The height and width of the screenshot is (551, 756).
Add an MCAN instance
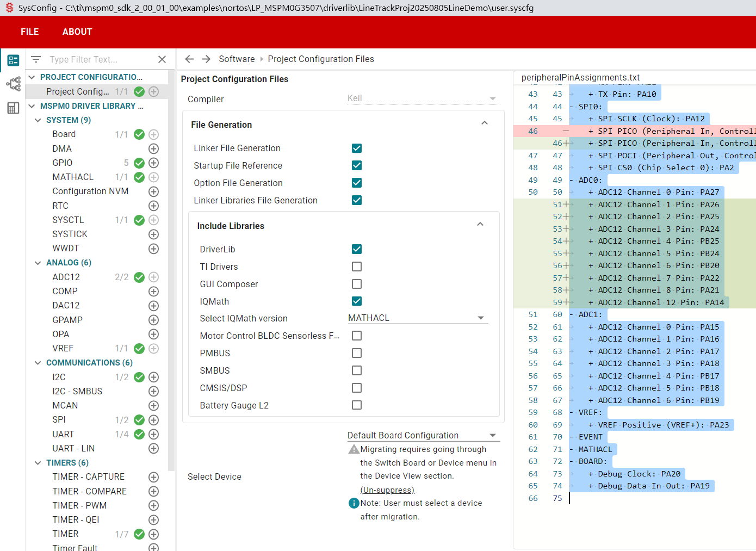(154, 406)
